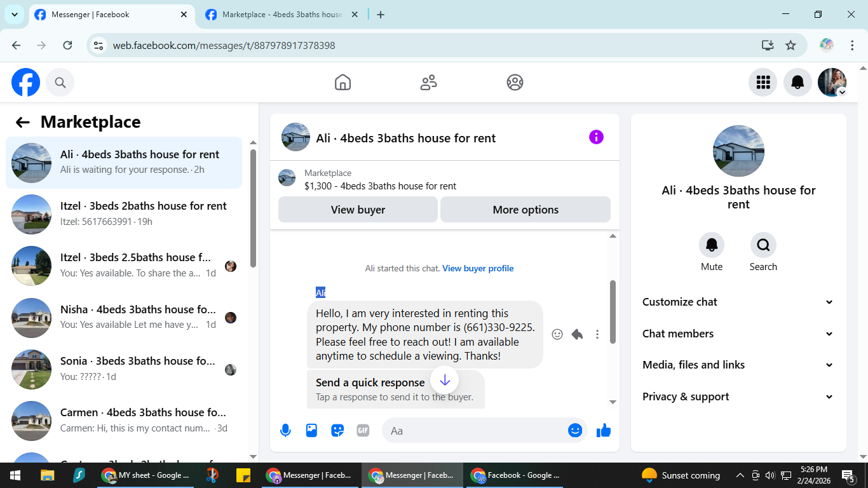Open MY sheet Google Chrome taskbar item
Image resolution: width=868 pixels, height=488 pixels.
click(x=146, y=475)
